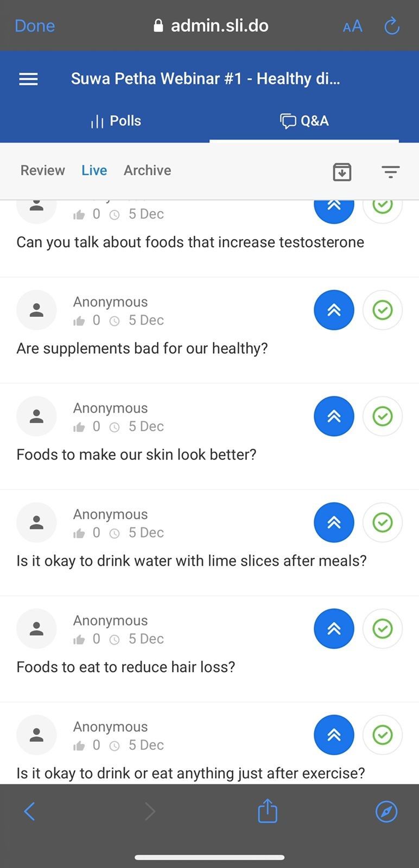The width and height of the screenshot is (419, 868).
Task: Go back with the left chevron
Action: (30, 812)
